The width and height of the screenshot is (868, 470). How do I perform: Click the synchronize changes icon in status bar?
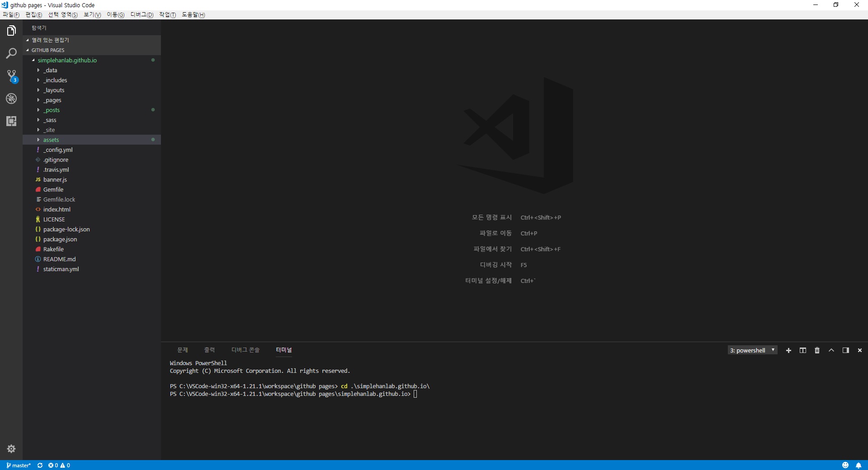click(x=40, y=465)
